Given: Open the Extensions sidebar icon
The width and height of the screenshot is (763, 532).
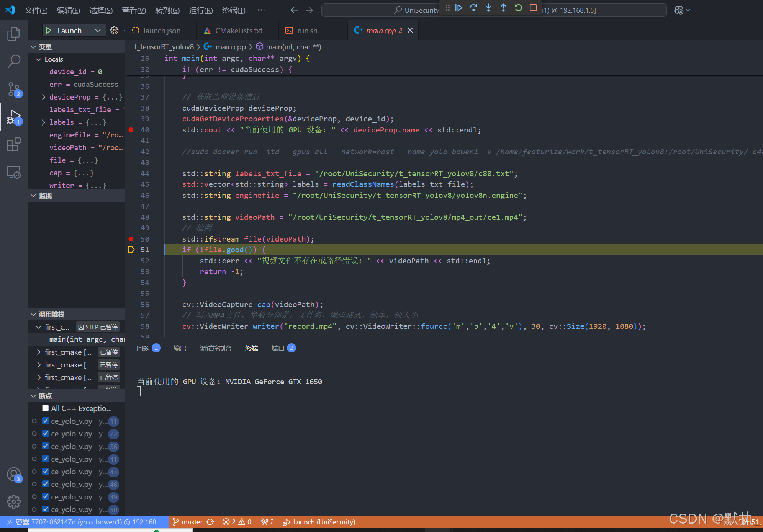Looking at the screenshot, I should point(14,144).
